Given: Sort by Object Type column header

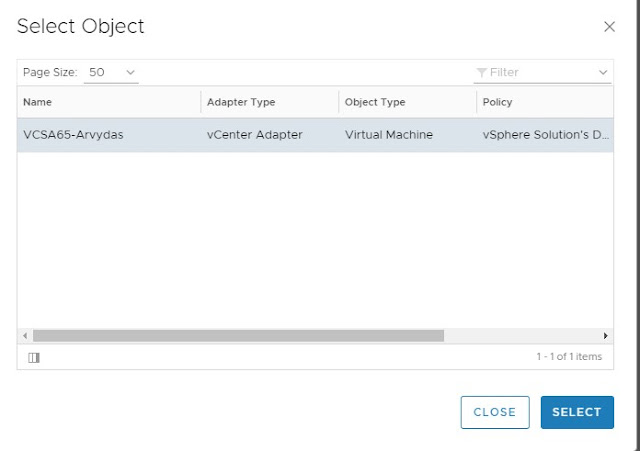Looking at the screenshot, I should [375, 102].
